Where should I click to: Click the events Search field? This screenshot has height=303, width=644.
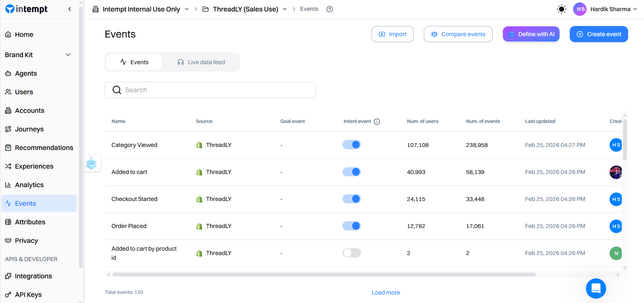[x=210, y=90]
